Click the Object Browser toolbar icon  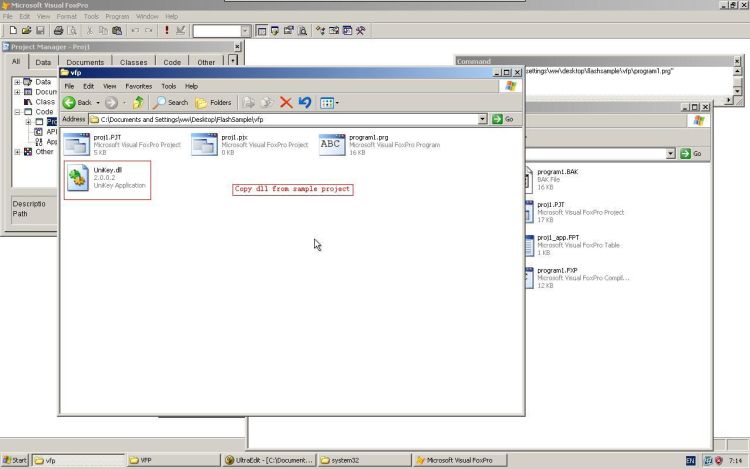point(334,31)
